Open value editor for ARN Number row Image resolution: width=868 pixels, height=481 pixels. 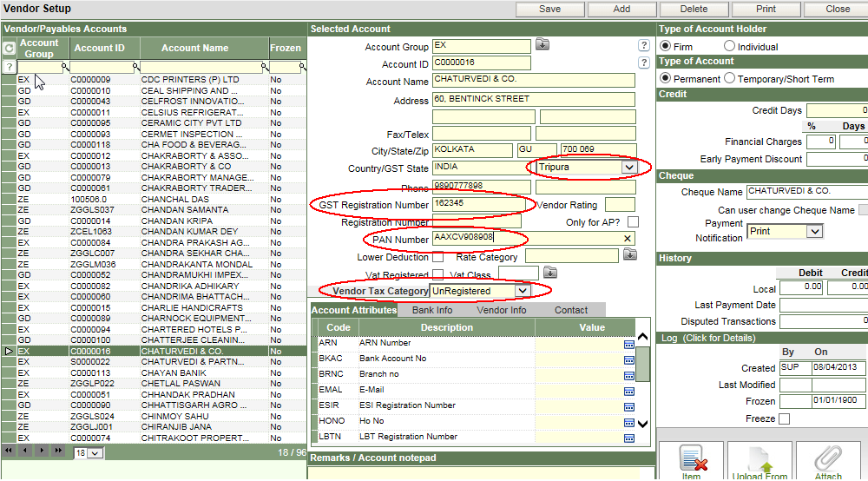click(x=628, y=345)
